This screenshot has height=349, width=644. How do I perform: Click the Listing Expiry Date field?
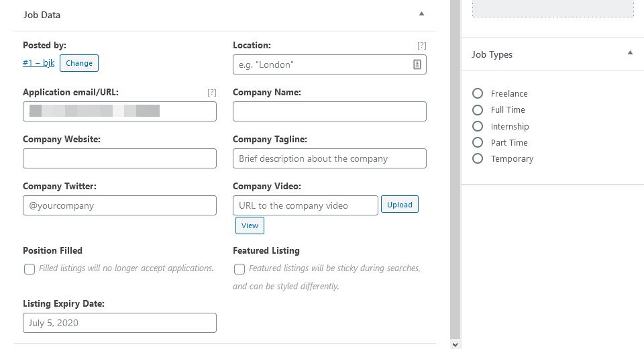click(119, 323)
